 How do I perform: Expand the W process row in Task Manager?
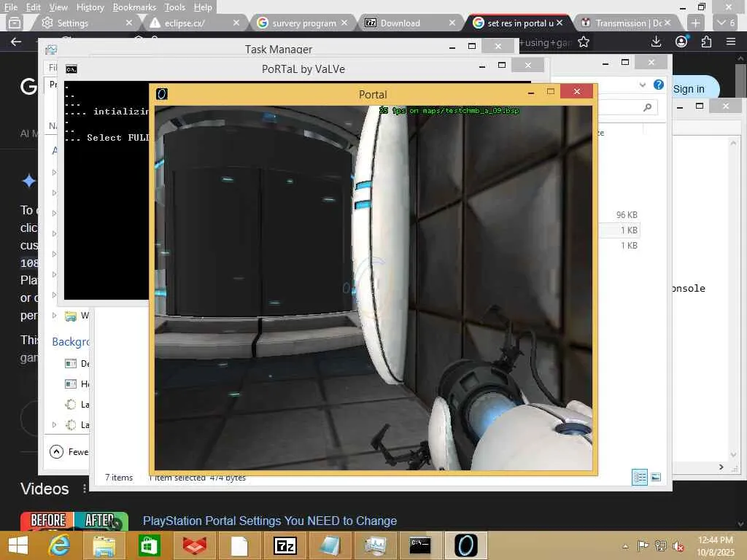point(54,315)
